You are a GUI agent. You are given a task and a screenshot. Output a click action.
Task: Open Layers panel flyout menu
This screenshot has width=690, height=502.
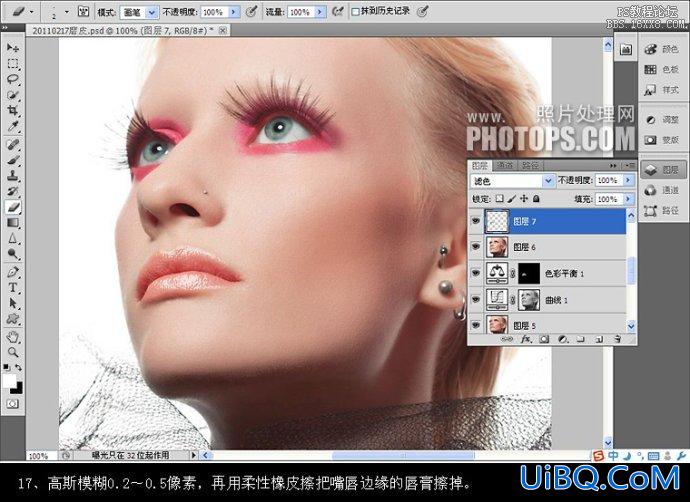click(x=629, y=165)
